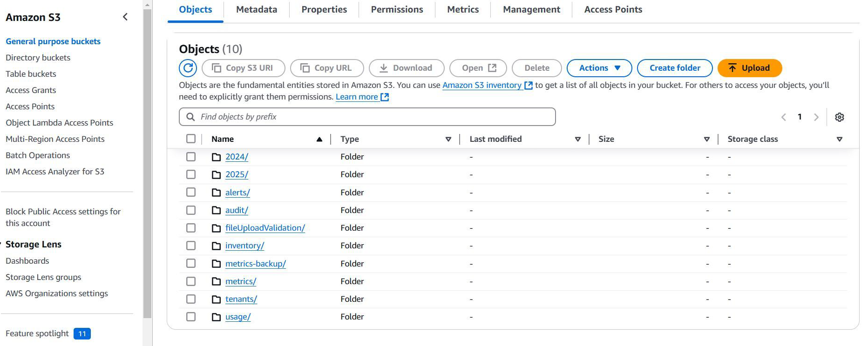The height and width of the screenshot is (346, 868).
Task: Click external link icon after S3 inventory
Action: click(x=529, y=86)
